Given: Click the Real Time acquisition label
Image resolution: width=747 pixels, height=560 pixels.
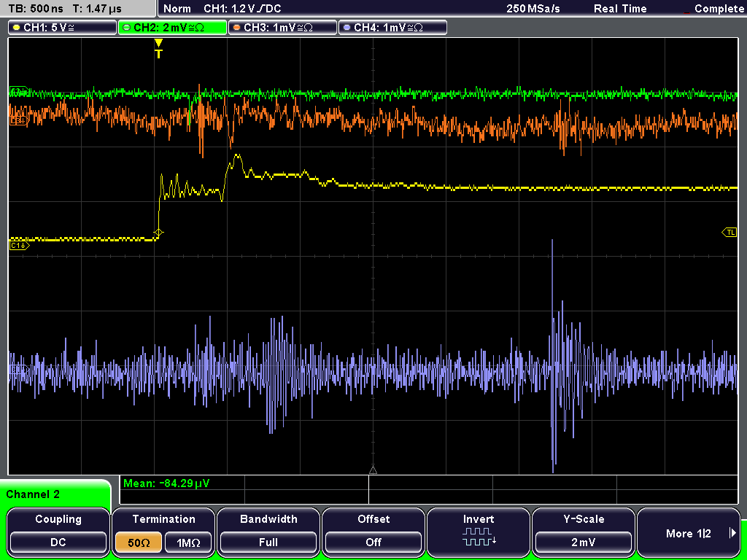Looking at the screenshot, I should click(x=620, y=9).
